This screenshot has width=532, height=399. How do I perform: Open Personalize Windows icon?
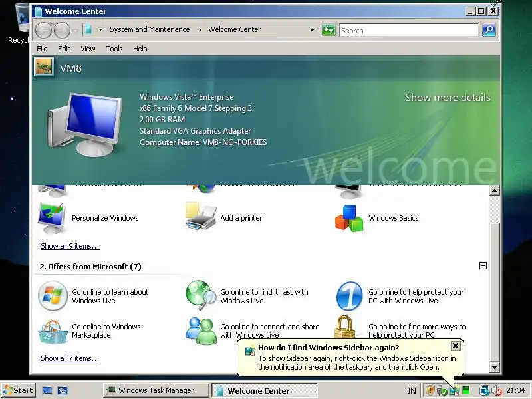click(52, 219)
